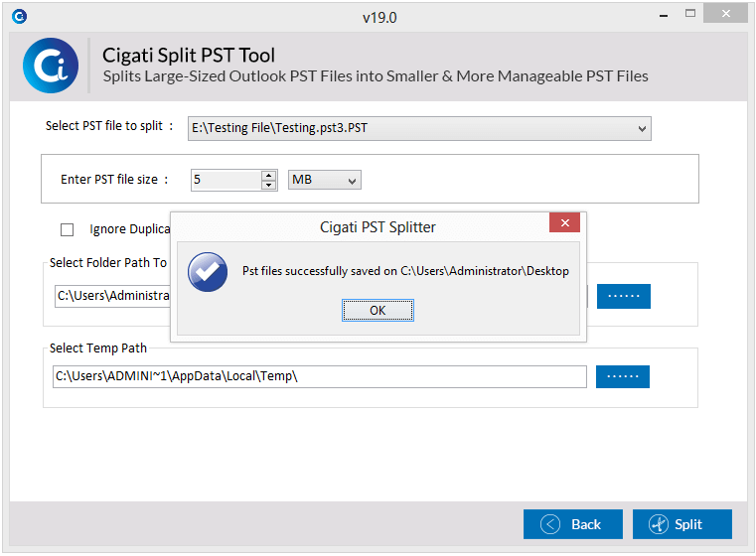Toggle the Ignore Duplicate checkbox
Image resolution: width=756 pixels, height=556 pixels.
[67, 229]
